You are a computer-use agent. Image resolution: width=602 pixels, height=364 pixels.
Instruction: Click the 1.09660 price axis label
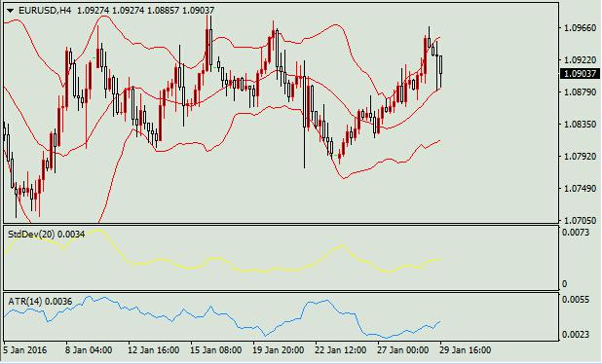pyautogui.click(x=581, y=28)
